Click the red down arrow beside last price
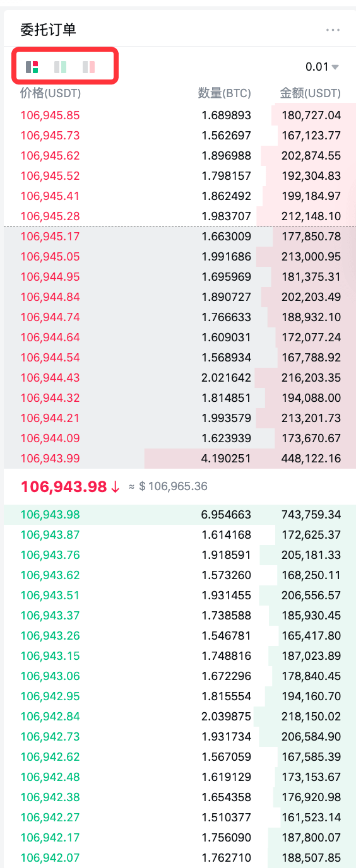This screenshot has height=868, width=356. coord(115,487)
